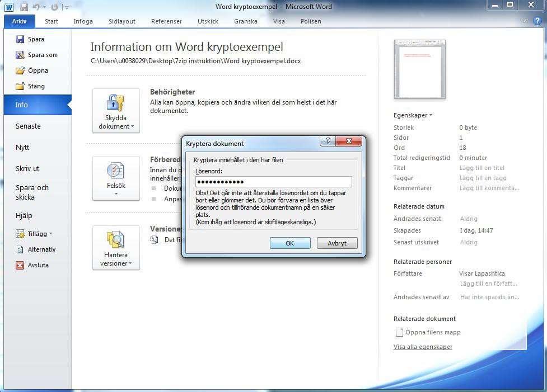Click Spara in the backstage menu
The width and height of the screenshot is (547, 392).
point(36,39)
